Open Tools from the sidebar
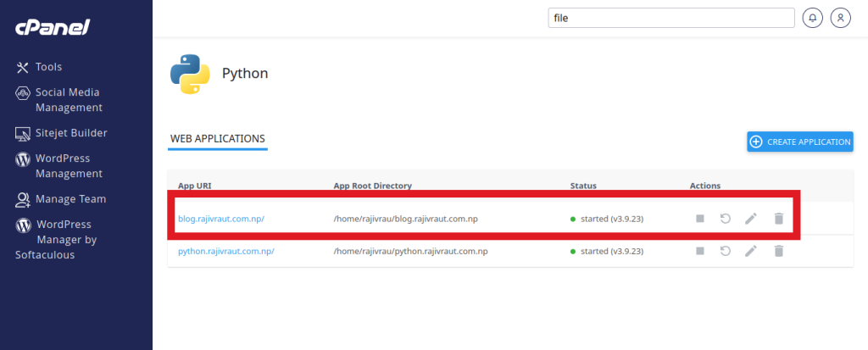Screen dimensions: 868x350 pos(48,67)
